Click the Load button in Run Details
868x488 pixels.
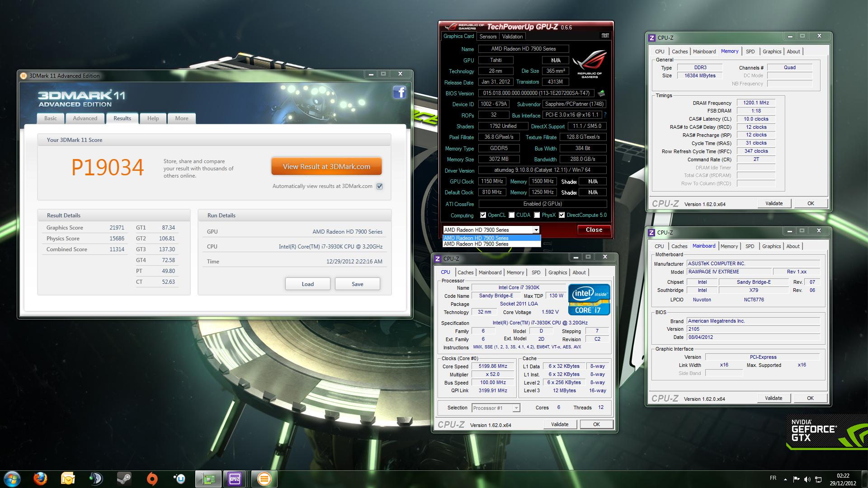pyautogui.click(x=307, y=284)
